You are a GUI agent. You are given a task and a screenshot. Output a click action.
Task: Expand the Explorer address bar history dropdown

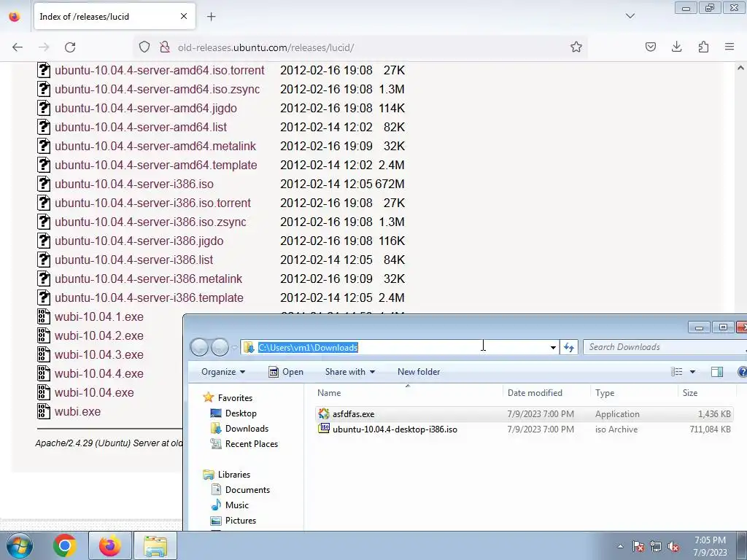click(553, 348)
